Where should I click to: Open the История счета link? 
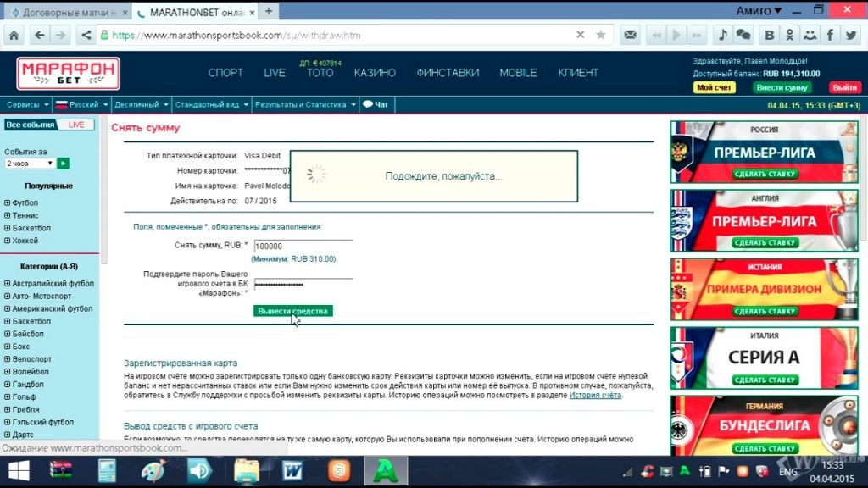(595, 395)
